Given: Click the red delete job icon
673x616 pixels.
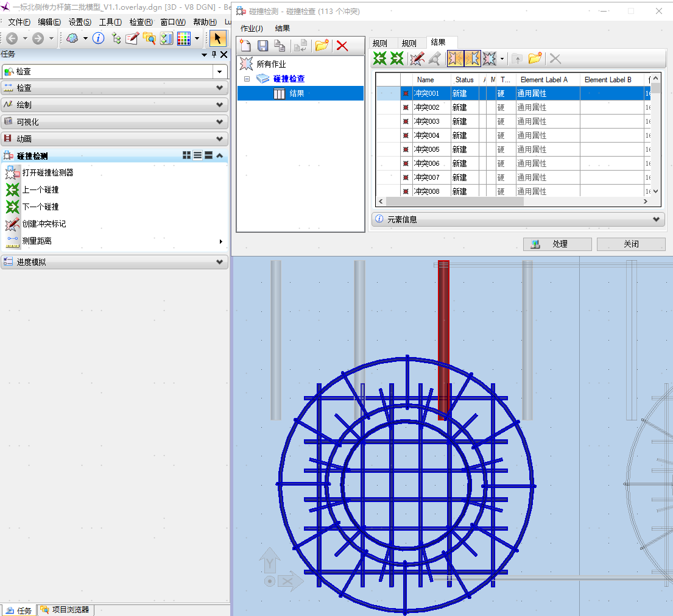Looking at the screenshot, I should pos(342,46).
